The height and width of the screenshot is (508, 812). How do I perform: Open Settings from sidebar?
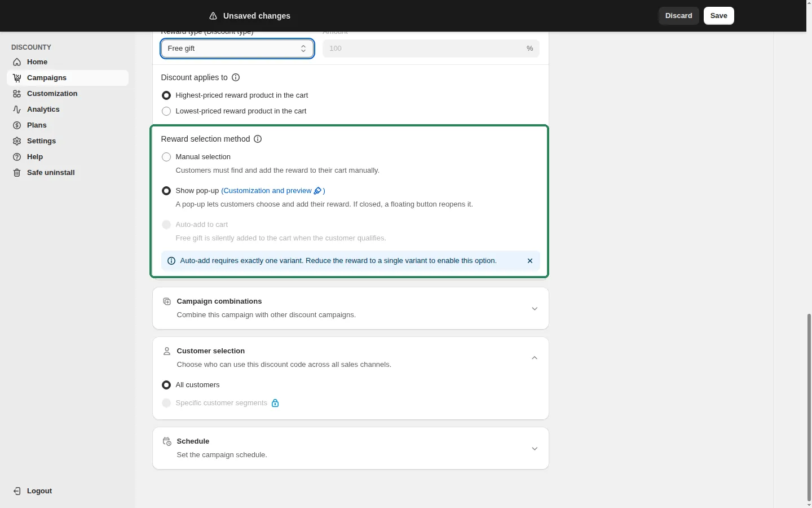coord(68,141)
